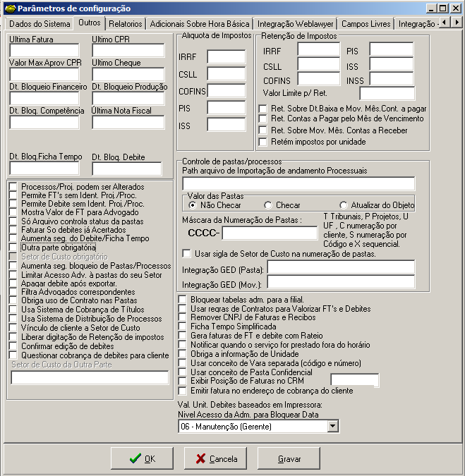
Task: Focus Path arquivo de Importação field
Action: tap(298, 183)
